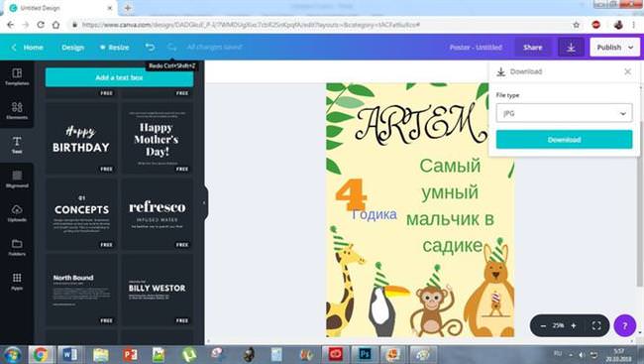This screenshot has width=644, height=364.
Task: Open the Elements sidebar panel
Action: (x=17, y=111)
